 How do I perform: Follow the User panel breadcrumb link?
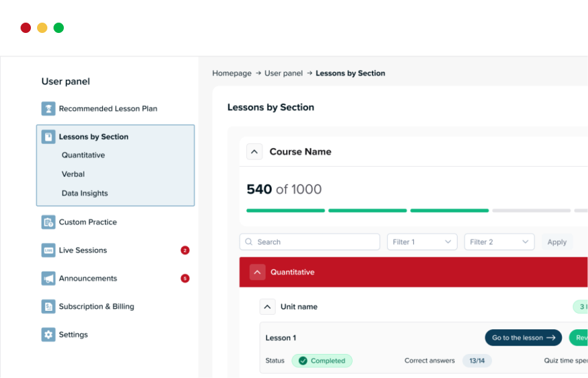pos(283,73)
